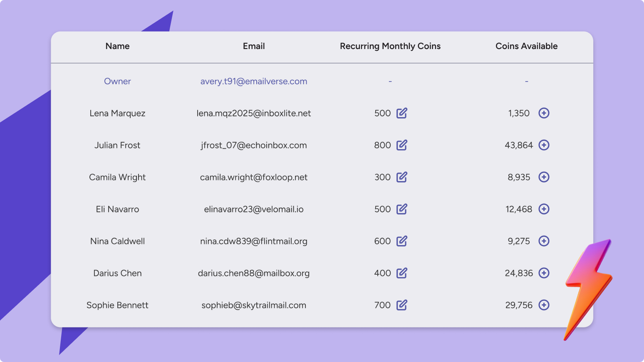The image size is (644, 362).
Task: Add coins to Camila Wright's balance
Action: point(544,177)
